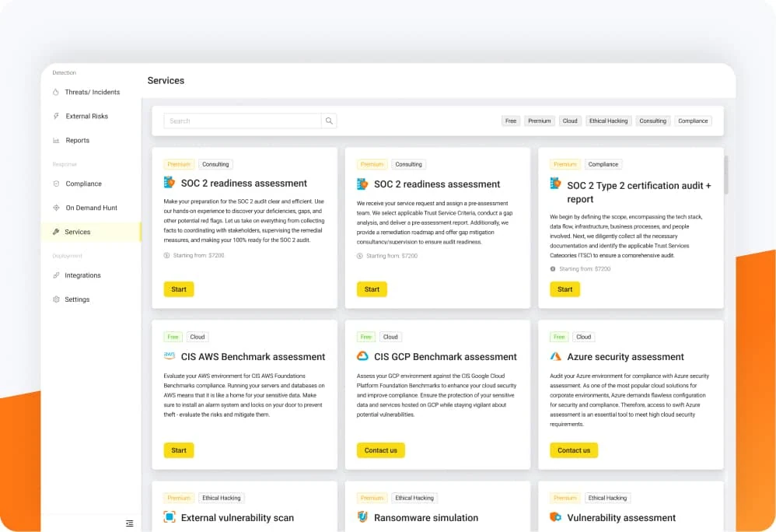The width and height of the screenshot is (776, 532).
Task: Click the Cloud tag on the CIS GCP card
Action: coord(390,337)
